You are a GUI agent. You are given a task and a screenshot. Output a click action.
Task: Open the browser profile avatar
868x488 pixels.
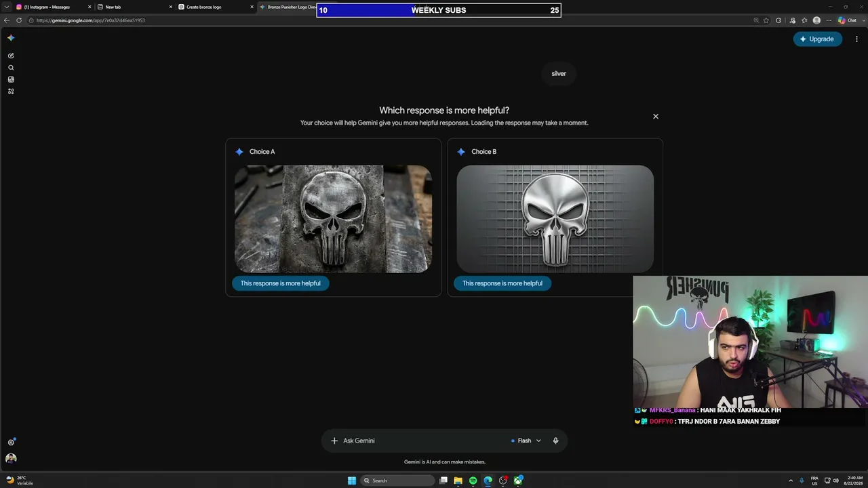[816, 20]
